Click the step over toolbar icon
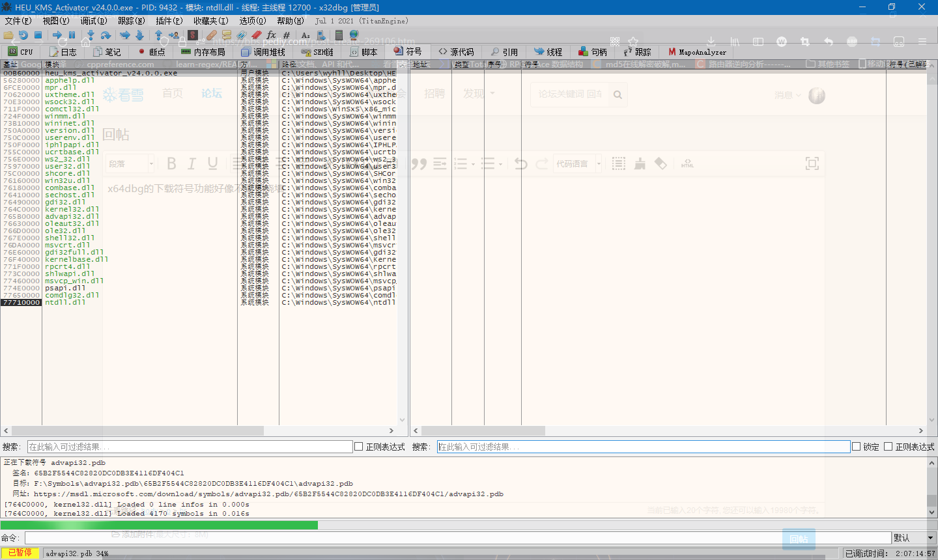938x560 pixels. 106,35
